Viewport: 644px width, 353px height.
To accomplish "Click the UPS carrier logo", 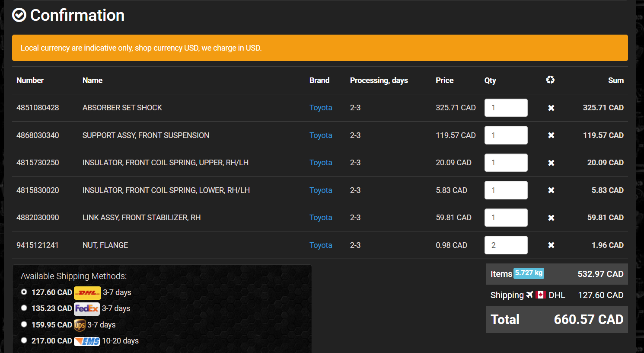I will [80, 325].
